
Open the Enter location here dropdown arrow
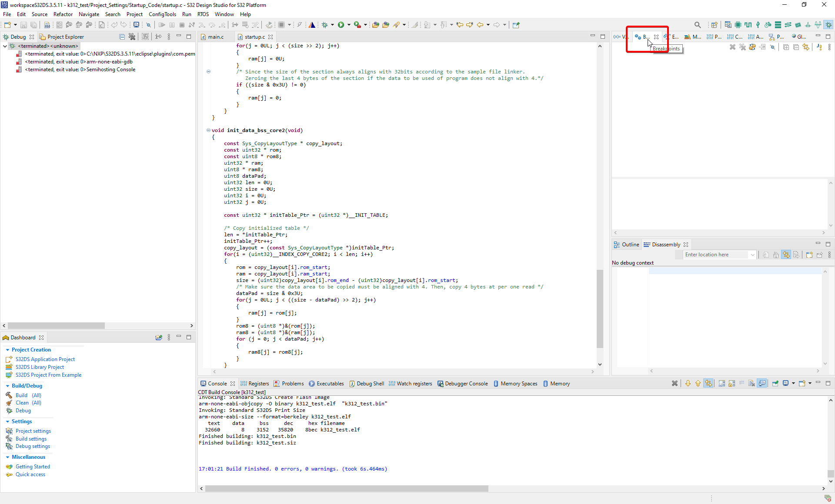click(752, 255)
